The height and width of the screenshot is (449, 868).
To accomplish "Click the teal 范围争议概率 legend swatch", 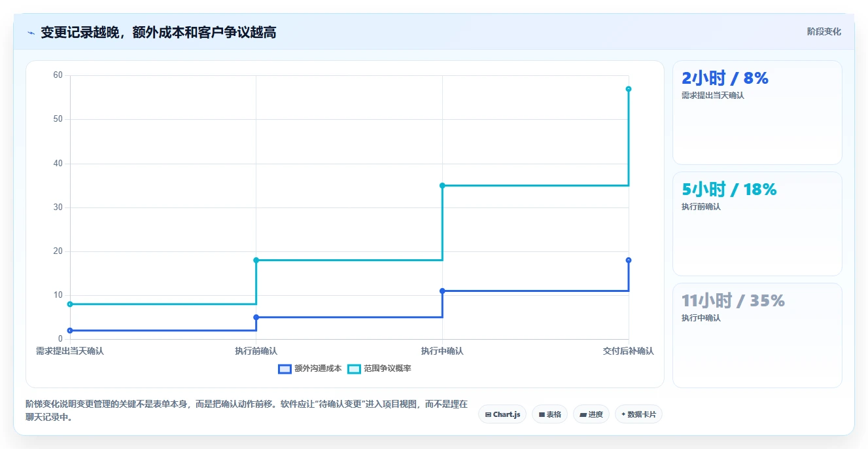I will pos(354,368).
